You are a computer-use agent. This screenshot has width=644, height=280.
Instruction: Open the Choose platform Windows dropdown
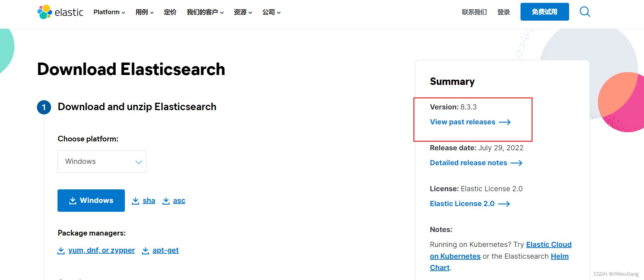[102, 161]
